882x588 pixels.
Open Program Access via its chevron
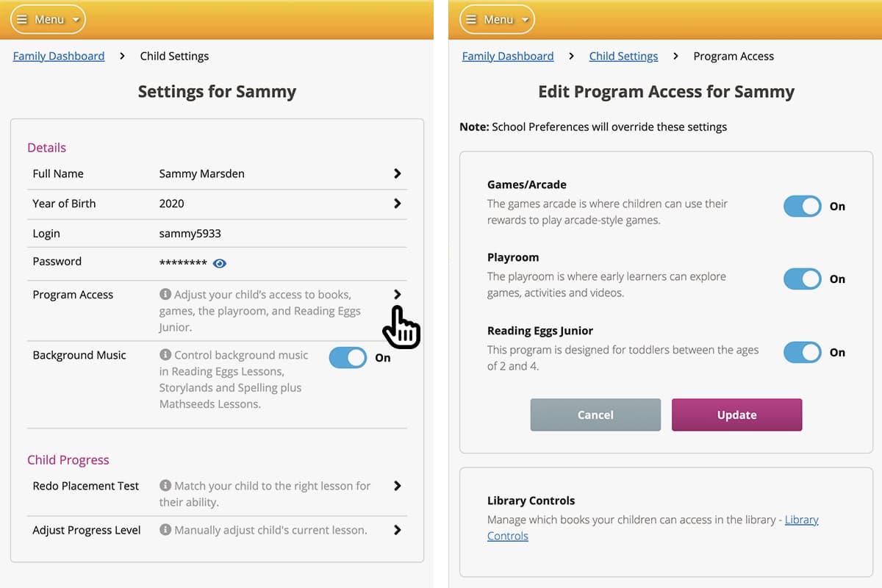click(x=397, y=294)
